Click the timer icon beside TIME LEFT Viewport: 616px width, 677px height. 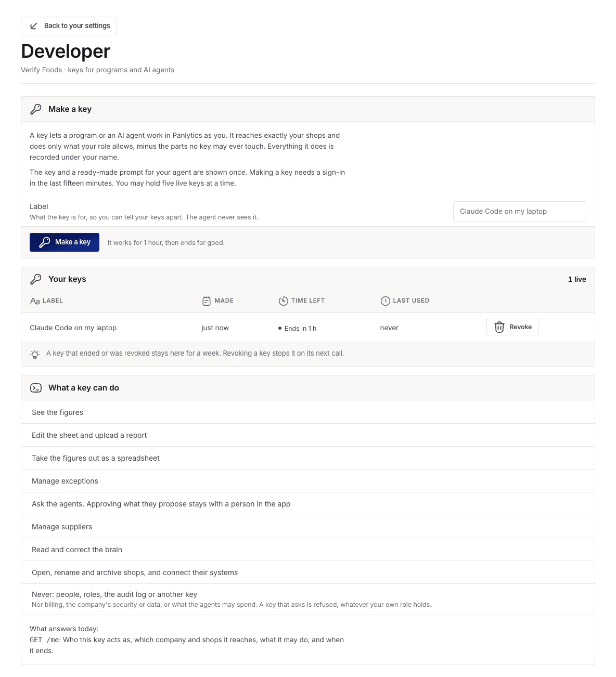[283, 301]
